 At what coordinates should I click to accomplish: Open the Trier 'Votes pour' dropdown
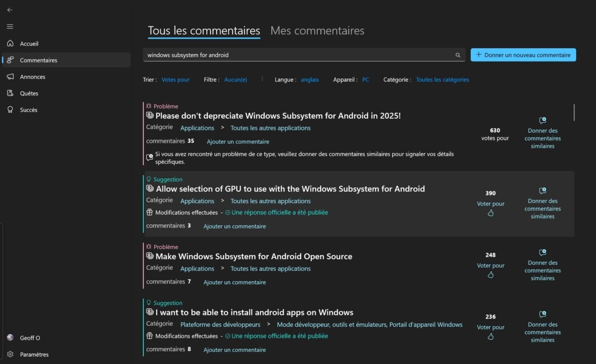175,80
